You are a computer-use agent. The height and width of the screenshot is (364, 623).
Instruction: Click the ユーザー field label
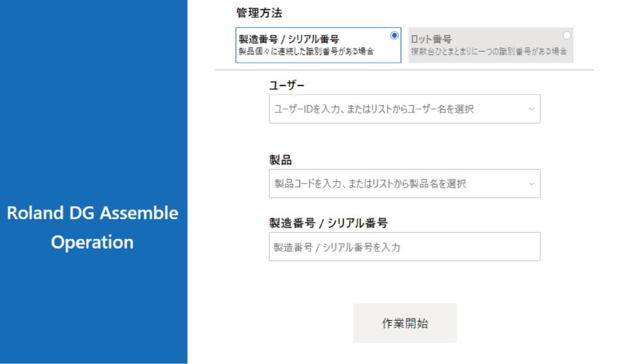pos(287,85)
